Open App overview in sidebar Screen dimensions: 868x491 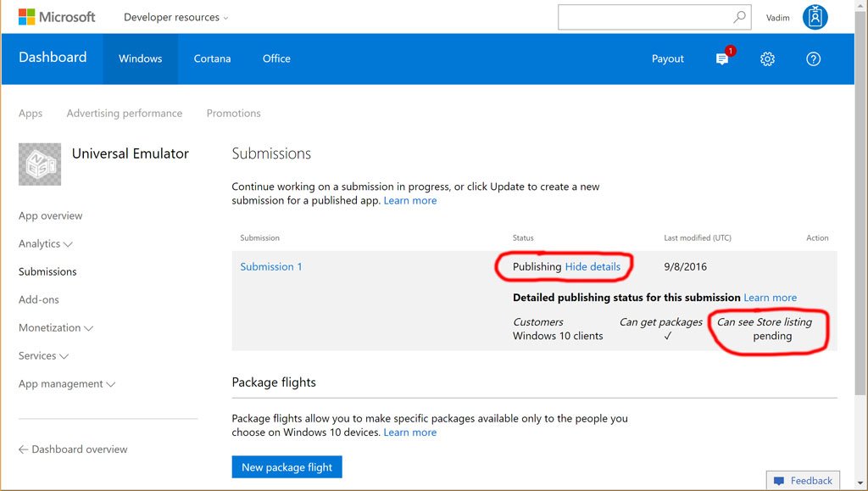pyautogui.click(x=50, y=216)
